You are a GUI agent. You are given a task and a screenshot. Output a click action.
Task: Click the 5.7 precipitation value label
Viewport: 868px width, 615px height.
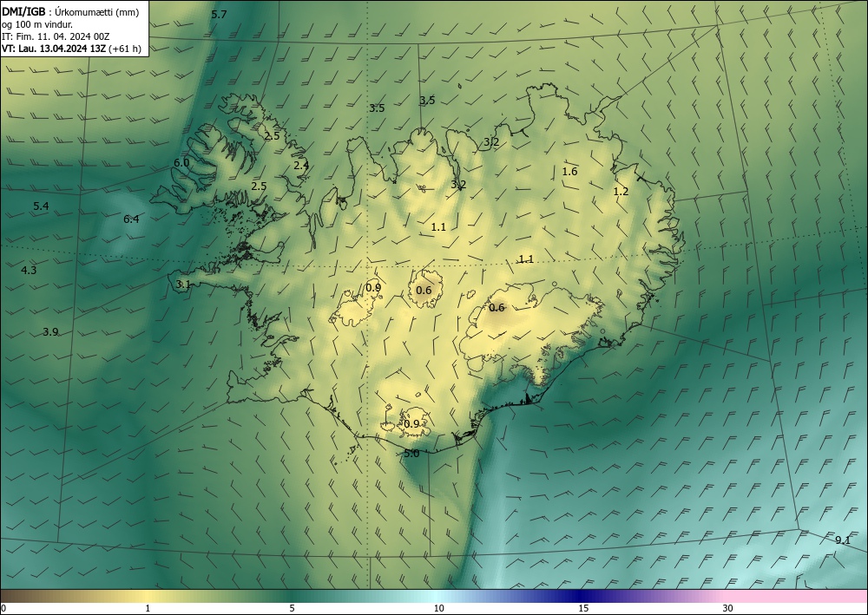pos(220,15)
